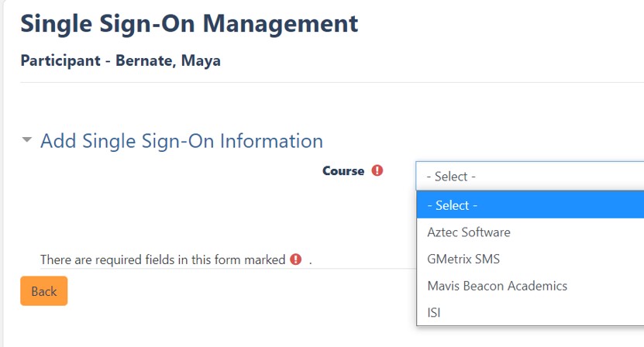644x347 pixels.
Task: Collapse the Add Single Sign-On Information triangle
Action: point(27,141)
